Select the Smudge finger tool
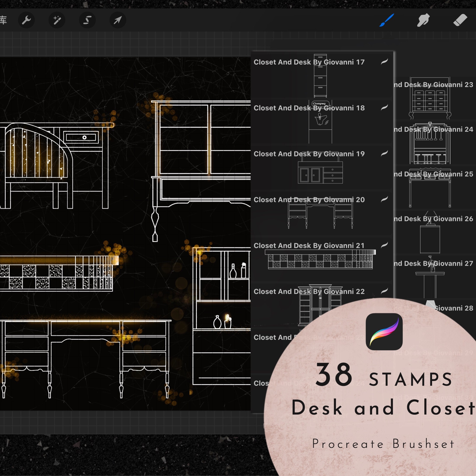Screen dimensions: 476x476 pyautogui.click(x=423, y=20)
